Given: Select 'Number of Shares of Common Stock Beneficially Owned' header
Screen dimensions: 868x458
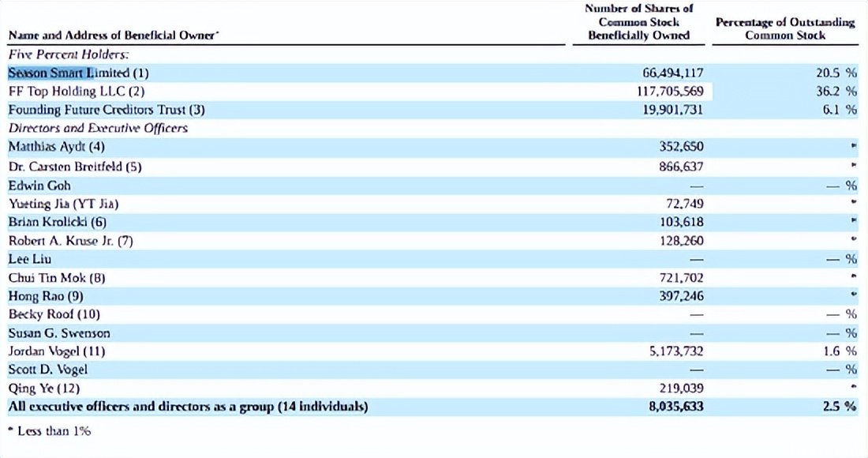Looking at the screenshot, I should point(639,22).
